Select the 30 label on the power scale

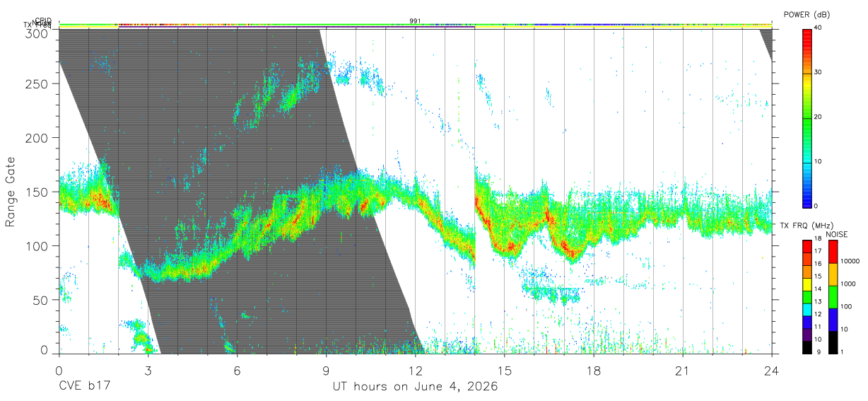(x=819, y=73)
